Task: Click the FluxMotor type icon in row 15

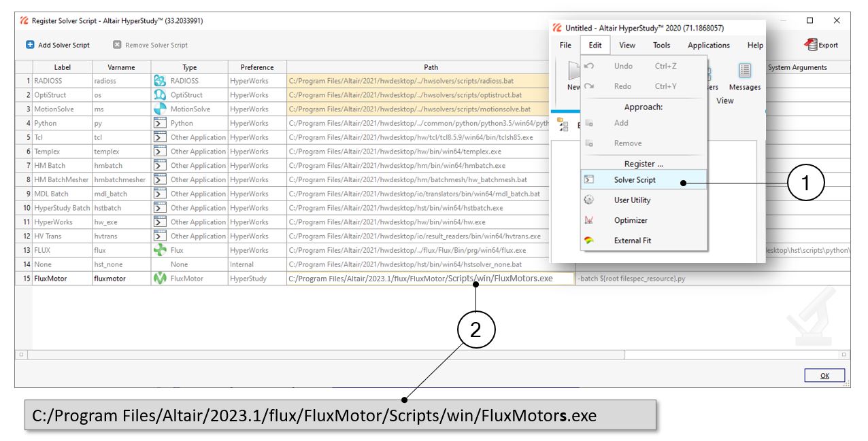Action: pos(160,279)
